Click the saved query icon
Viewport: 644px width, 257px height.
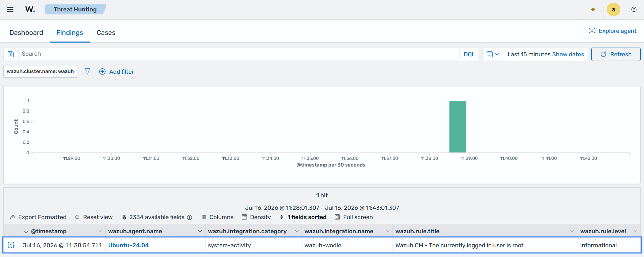(11, 54)
